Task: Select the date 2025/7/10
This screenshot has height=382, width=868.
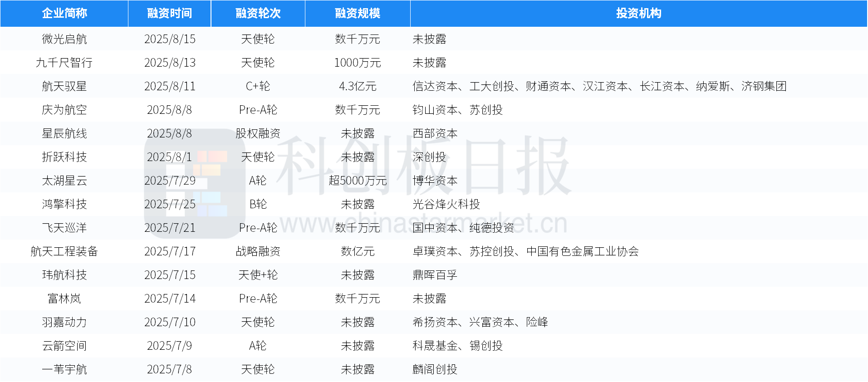Action: tap(170, 322)
